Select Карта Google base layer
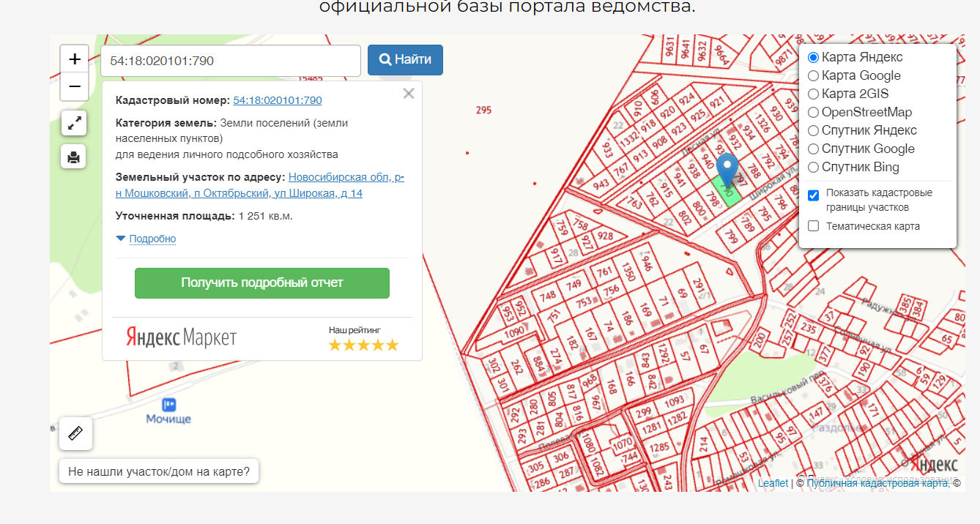Image resolution: width=980 pixels, height=524 pixels. coord(813,75)
